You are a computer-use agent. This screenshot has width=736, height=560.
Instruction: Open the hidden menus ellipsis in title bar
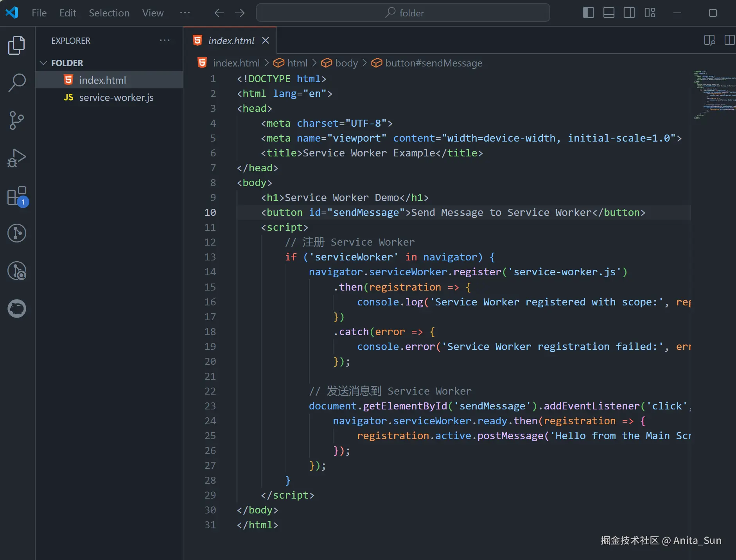click(x=185, y=13)
